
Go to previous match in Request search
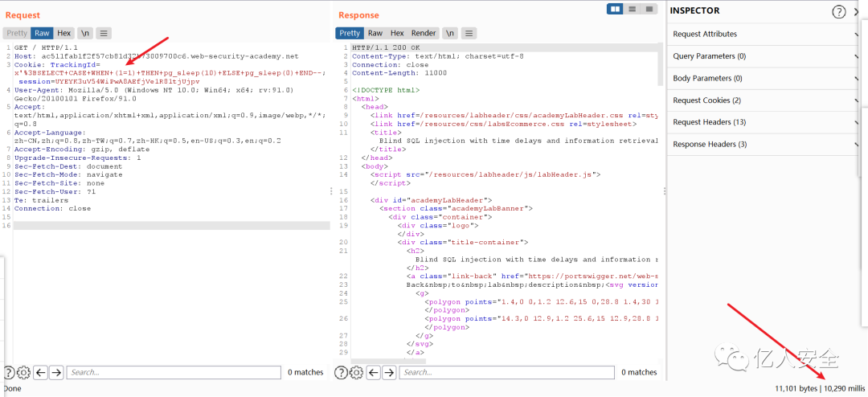40,372
